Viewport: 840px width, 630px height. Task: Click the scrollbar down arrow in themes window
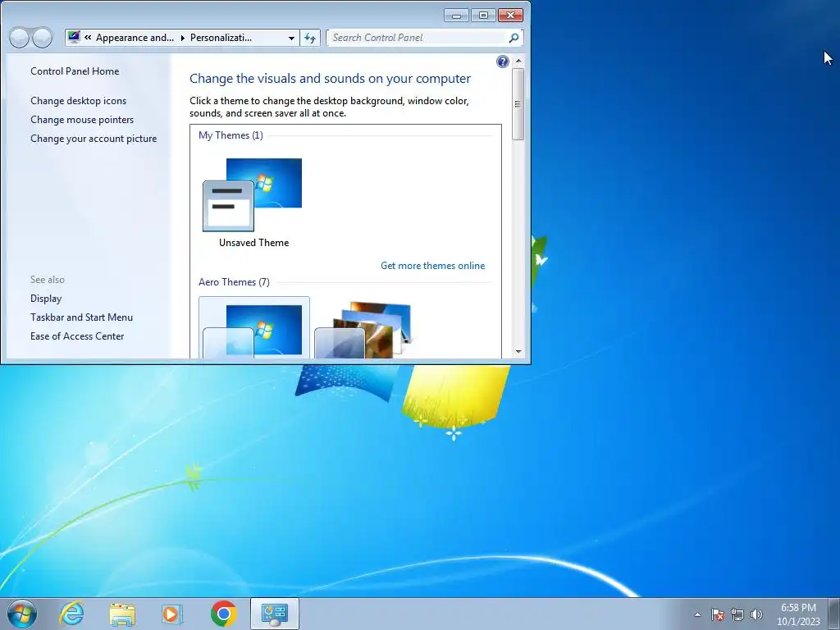click(x=518, y=351)
